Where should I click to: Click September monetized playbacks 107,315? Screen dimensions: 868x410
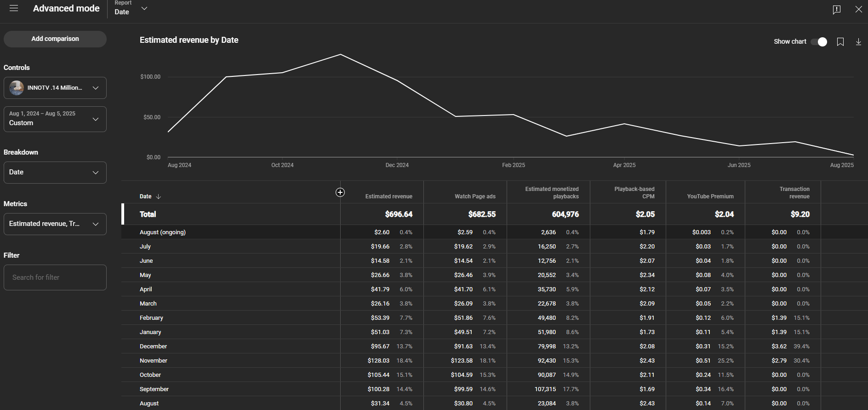[545, 389]
